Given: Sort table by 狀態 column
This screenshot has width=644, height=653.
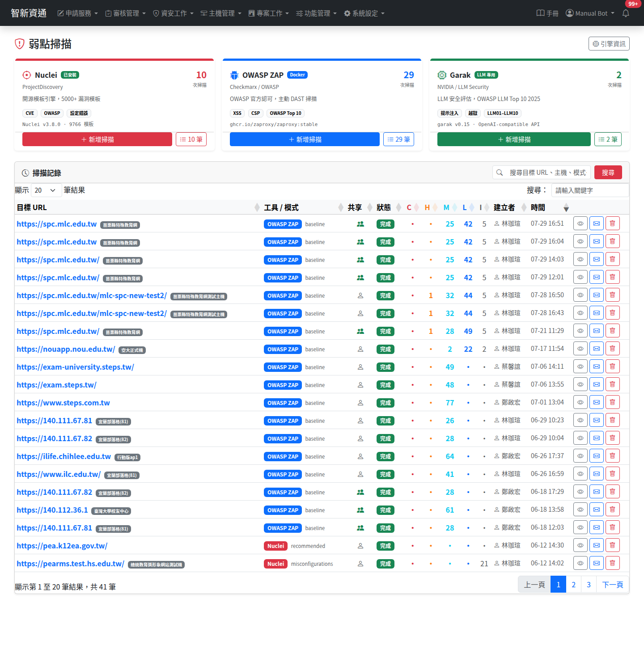Looking at the screenshot, I should 389,207.
